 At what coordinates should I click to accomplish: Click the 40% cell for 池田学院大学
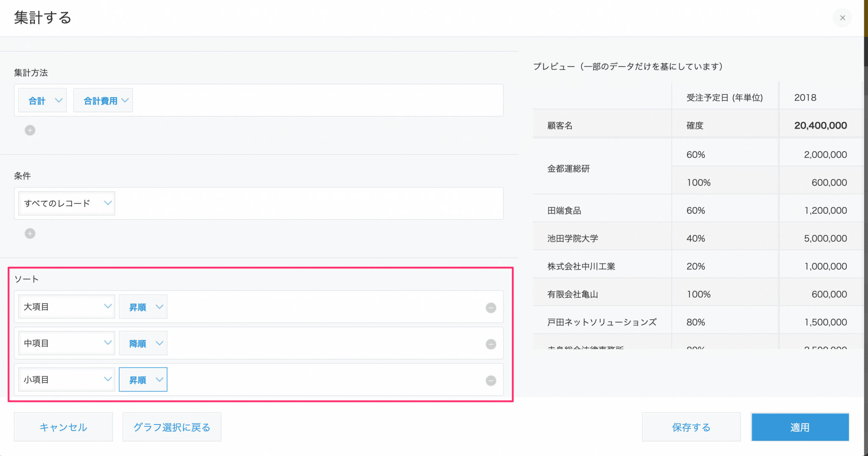click(696, 238)
